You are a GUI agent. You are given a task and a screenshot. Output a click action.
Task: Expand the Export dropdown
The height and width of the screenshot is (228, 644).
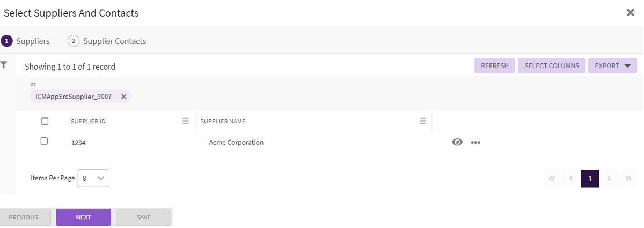[x=612, y=66]
